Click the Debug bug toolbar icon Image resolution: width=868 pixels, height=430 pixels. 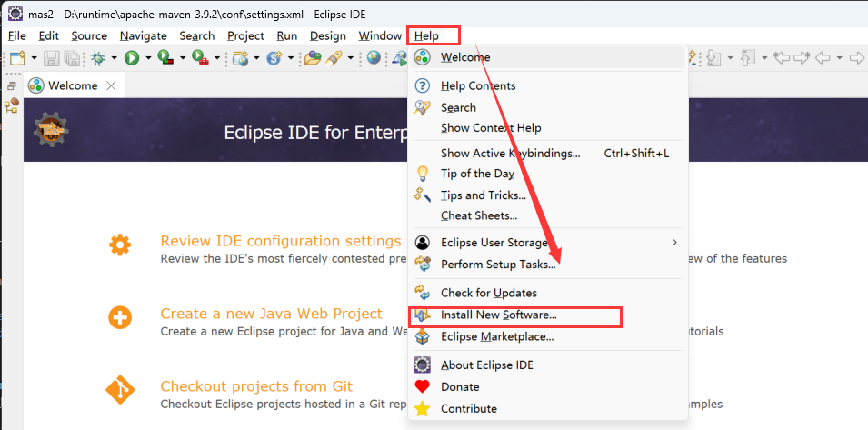[x=98, y=57]
